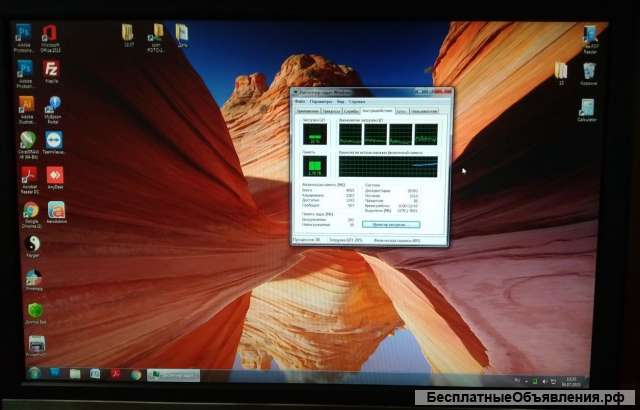Switch to the Processes tab
Viewport: 640px width, 410px height.
coord(332,111)
